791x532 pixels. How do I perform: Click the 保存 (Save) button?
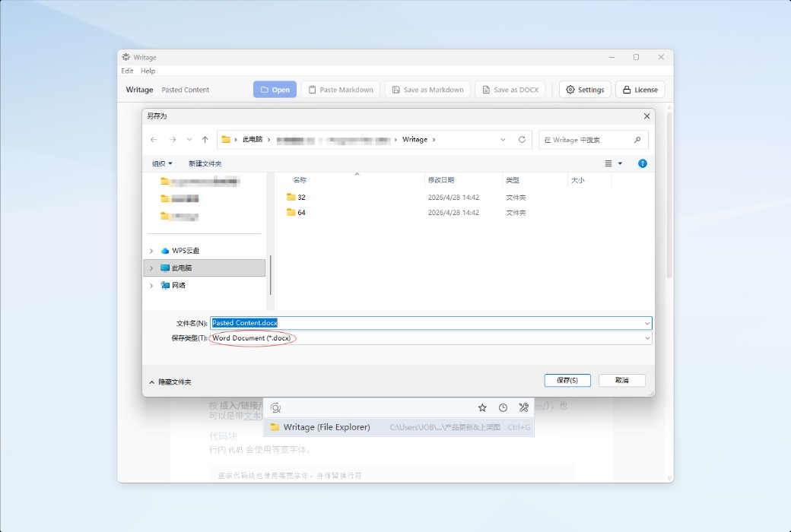pos(567,380)
